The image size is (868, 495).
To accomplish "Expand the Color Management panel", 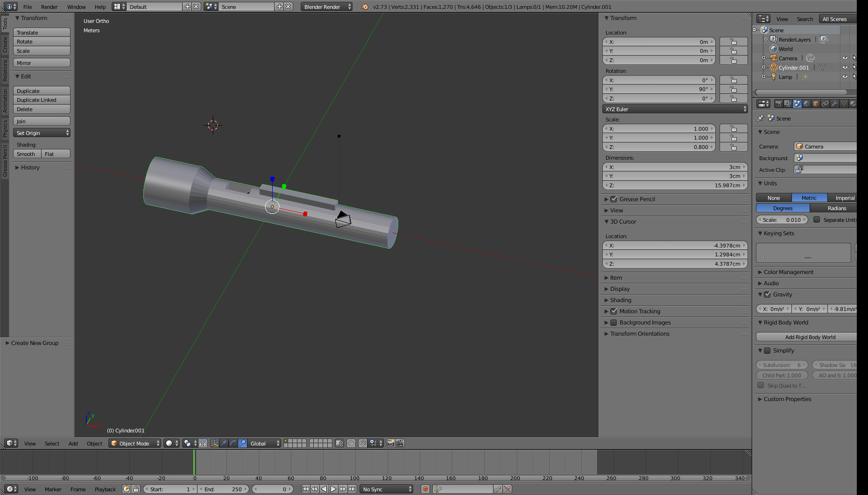I will 788,272.
